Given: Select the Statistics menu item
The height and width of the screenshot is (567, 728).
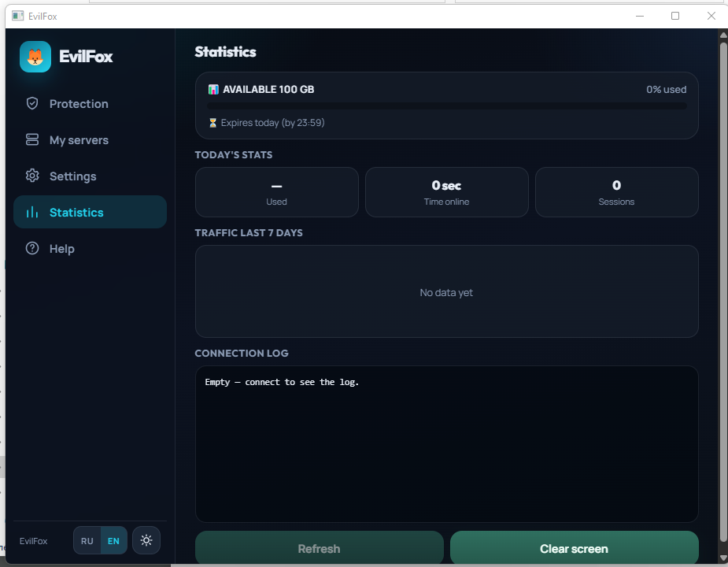Looking at the screenshot, I should point(90,212).
